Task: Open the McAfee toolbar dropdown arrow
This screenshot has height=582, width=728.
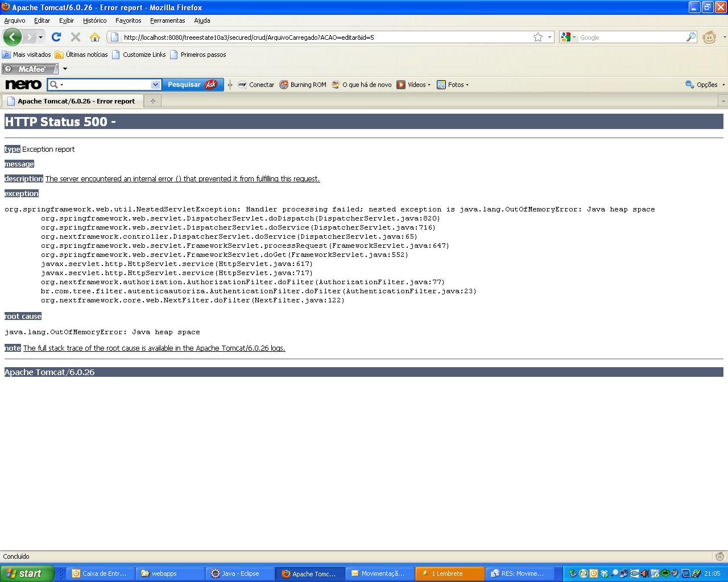Action: point(65,69)
